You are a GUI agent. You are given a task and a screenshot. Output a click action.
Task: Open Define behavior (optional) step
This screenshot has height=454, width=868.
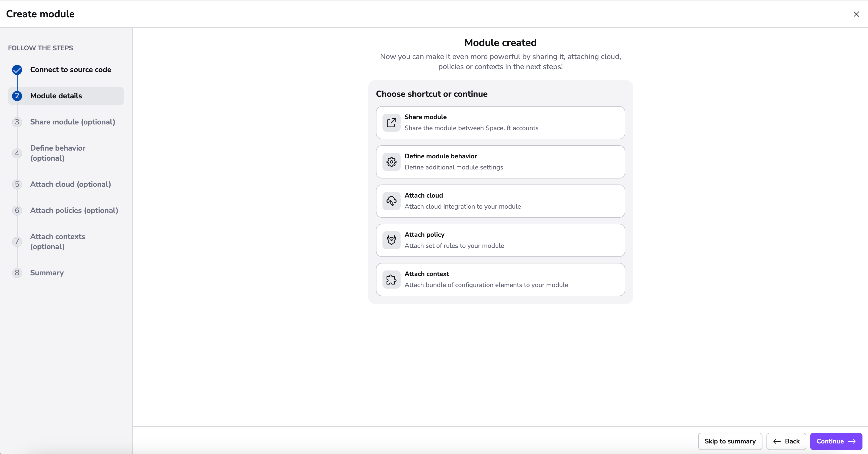[58, 153]
